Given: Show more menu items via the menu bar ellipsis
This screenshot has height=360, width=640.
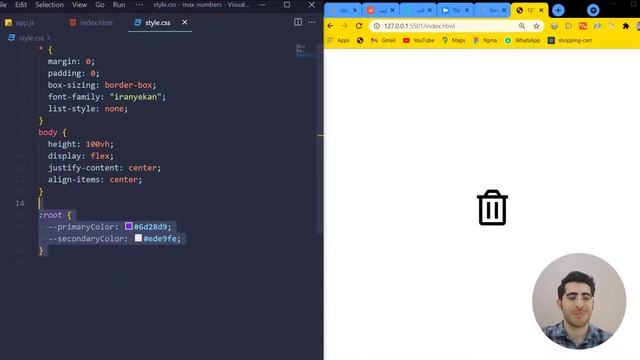Looking at the screenshot, I should tap(139, 5).
